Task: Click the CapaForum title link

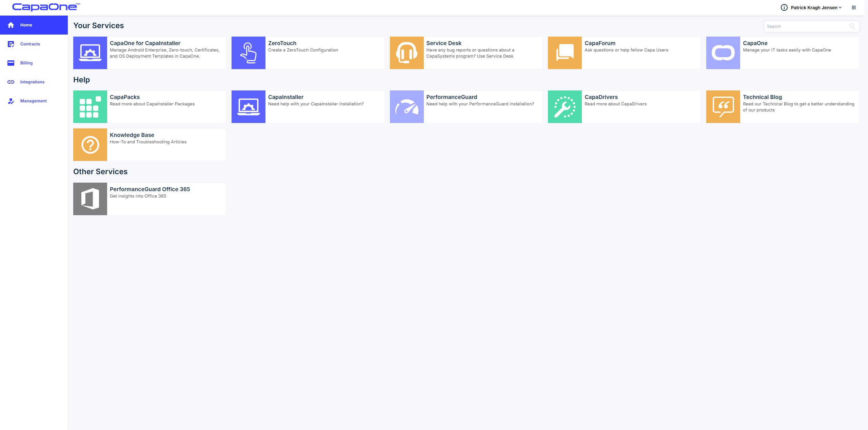Action: (600, 43)
